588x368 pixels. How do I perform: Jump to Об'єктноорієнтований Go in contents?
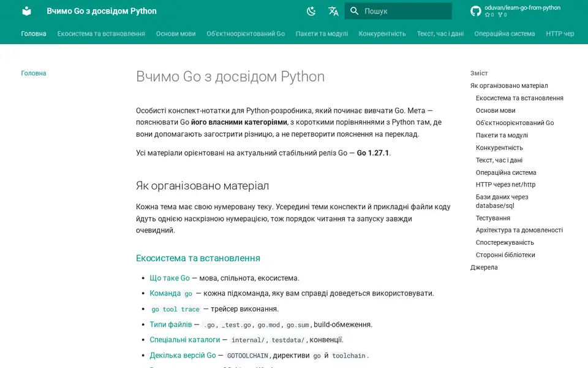(514, 123)
